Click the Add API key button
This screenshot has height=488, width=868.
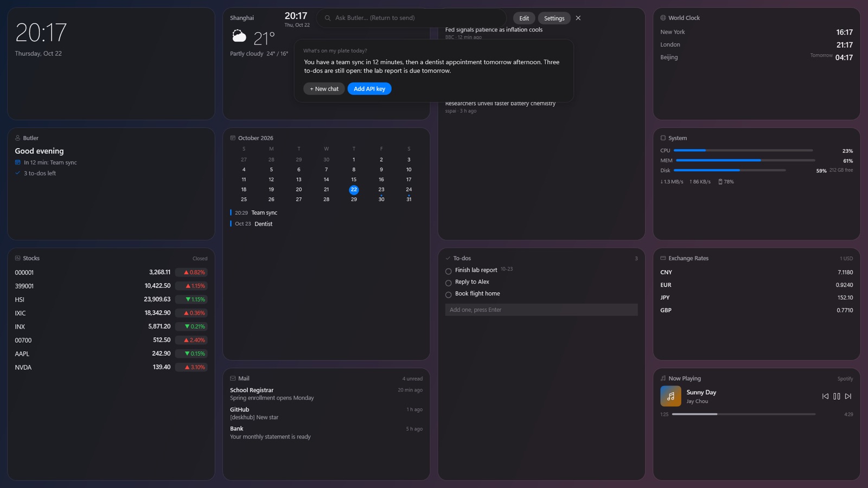point(369,89)
